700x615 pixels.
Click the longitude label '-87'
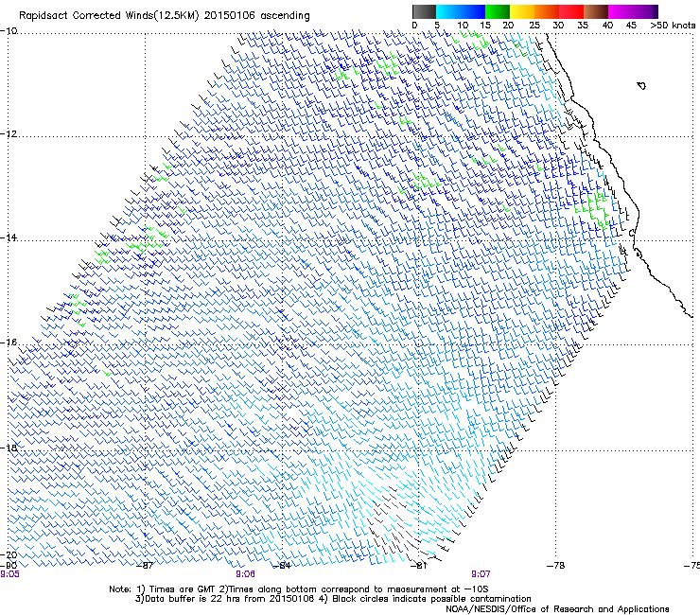coord(144,566)
